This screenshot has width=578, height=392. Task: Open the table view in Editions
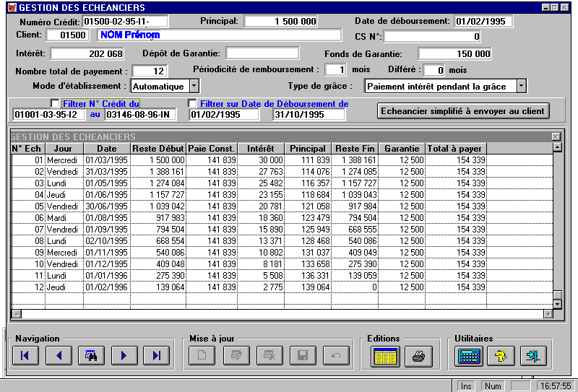(x=384, y=356)
